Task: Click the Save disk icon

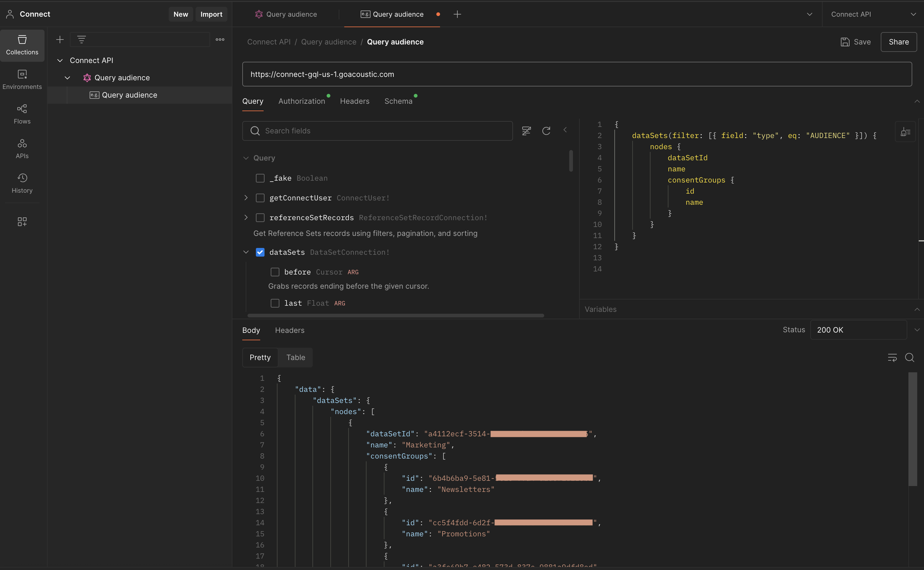Action: pyautogui.click(x=845, y=42)
